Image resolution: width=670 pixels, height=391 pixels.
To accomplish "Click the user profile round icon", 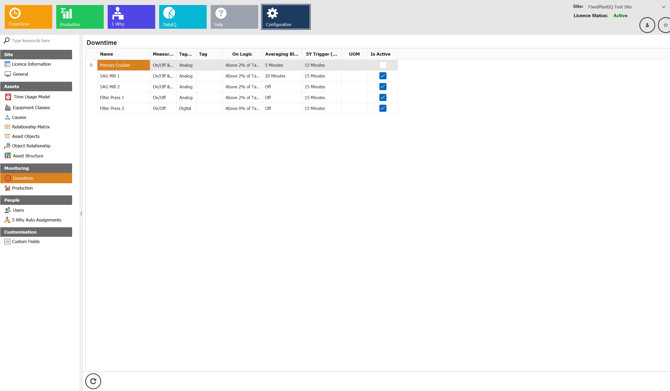I will tap(647, 25).
